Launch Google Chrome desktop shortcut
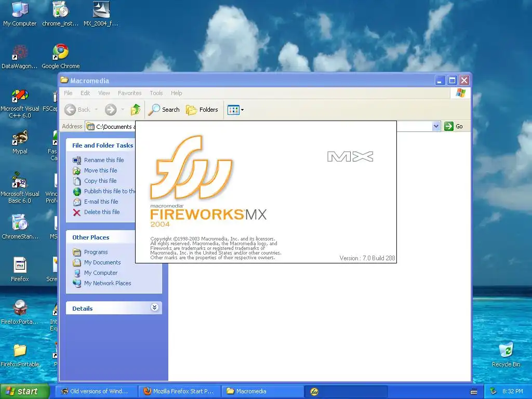 point(60,56)
